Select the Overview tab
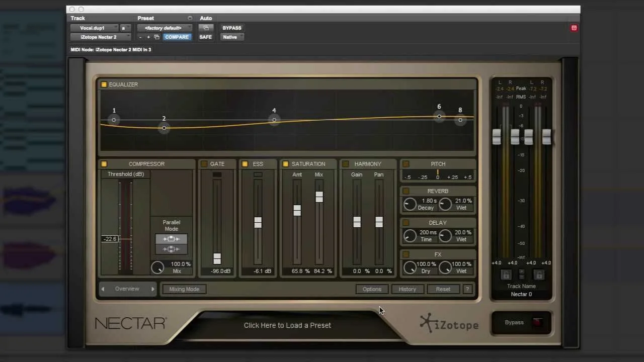 127,289
